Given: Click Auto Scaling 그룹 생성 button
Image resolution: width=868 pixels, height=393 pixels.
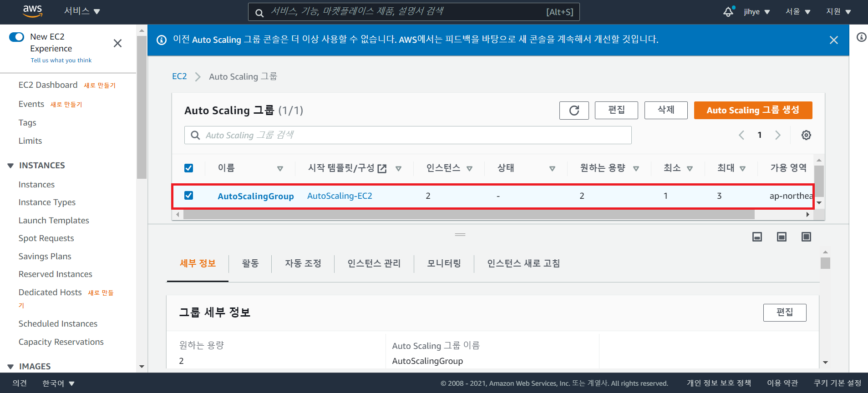Looking at the screenshot, I should tap(753, 110).
